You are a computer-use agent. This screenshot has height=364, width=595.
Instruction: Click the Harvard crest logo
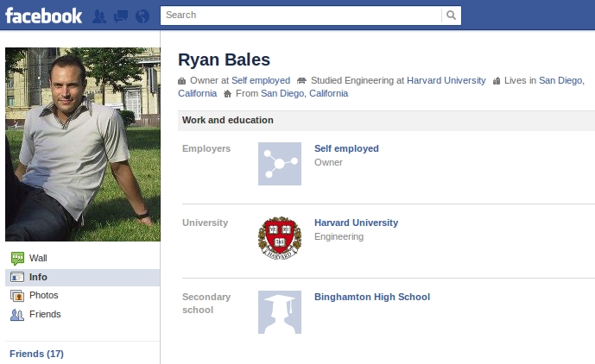(x=280, y=238)
